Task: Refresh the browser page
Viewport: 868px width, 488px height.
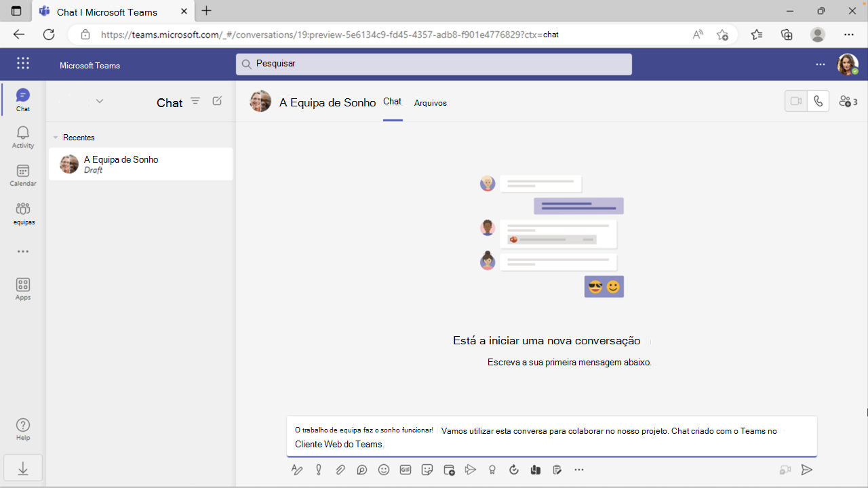Action: pyautogui.click(x=49, y=35)
